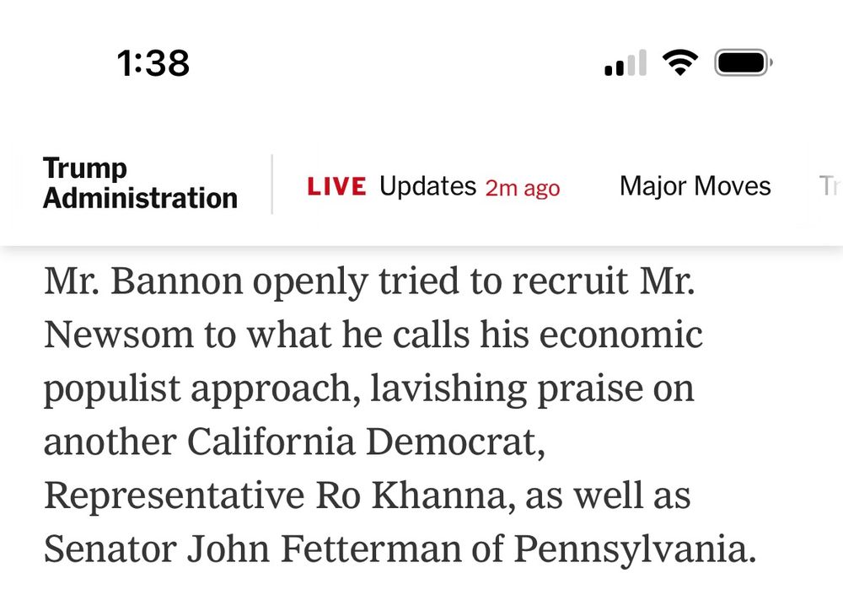Tap the battery indicator icon

click(744, 62)
